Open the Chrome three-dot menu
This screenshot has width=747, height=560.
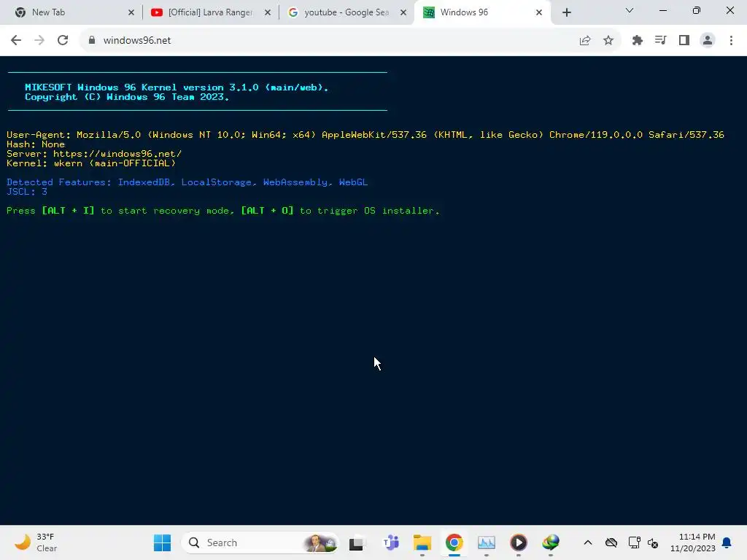point(731,41)
